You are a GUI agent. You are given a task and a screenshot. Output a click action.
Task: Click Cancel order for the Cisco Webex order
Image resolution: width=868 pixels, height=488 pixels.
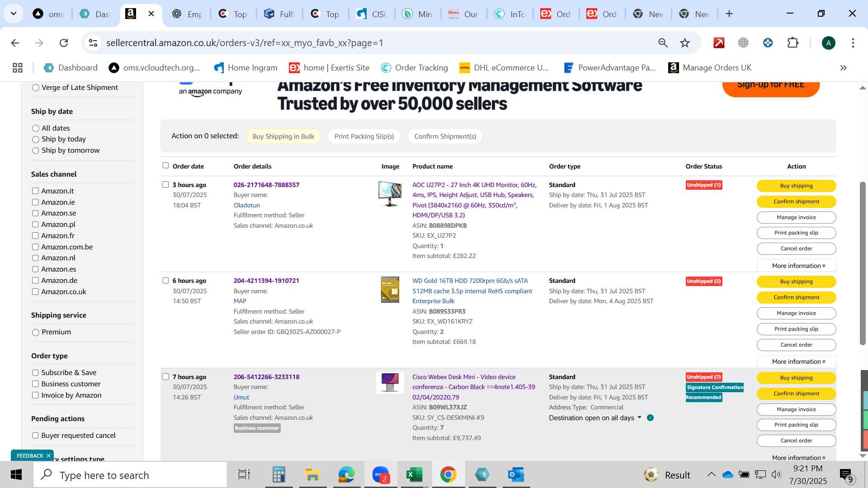pyautogui.click(x=796, y=441)
